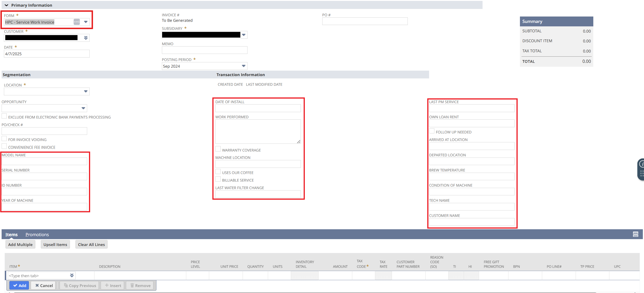Viewport: 644px width, 293px height.
Task: Switch to the Items tab
Action: click(x=11, y=235)
